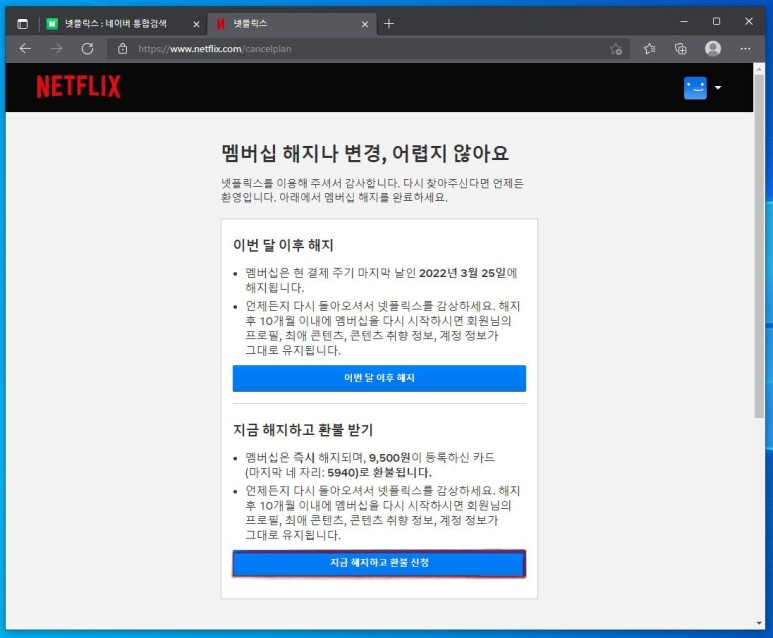Open the blue smiley profile avatar

[x=695, y=88]
